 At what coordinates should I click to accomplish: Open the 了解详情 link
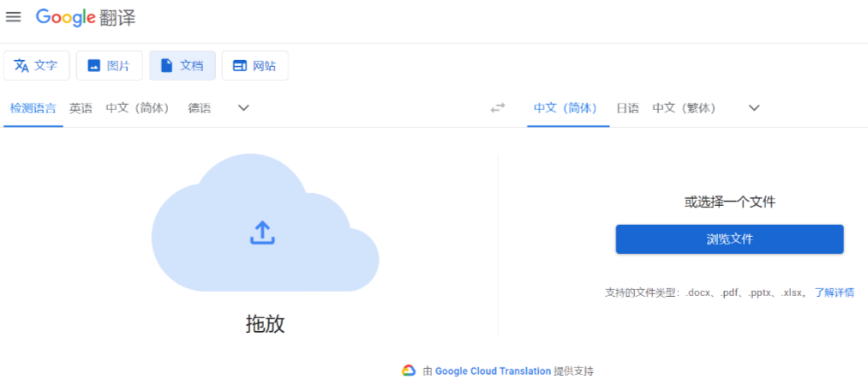tap(835, 293)
